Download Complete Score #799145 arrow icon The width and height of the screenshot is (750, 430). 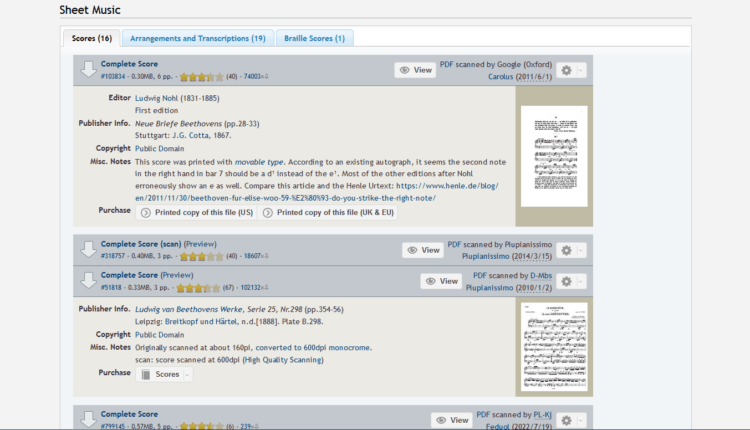pos(88,419)
